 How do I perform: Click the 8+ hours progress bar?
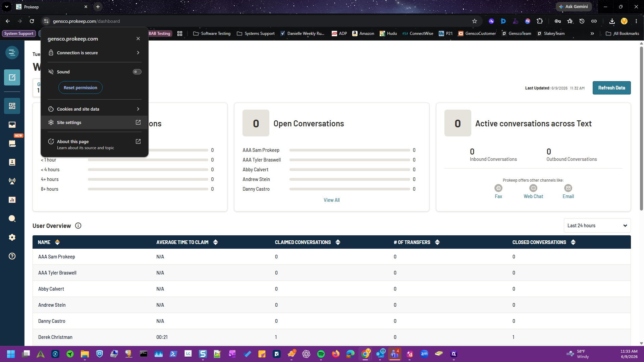(148, 189)
